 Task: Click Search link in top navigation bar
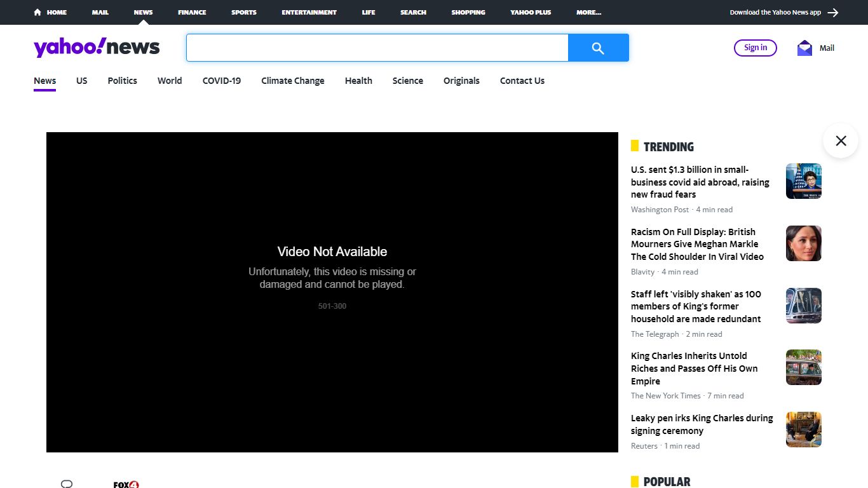point(413,12)
